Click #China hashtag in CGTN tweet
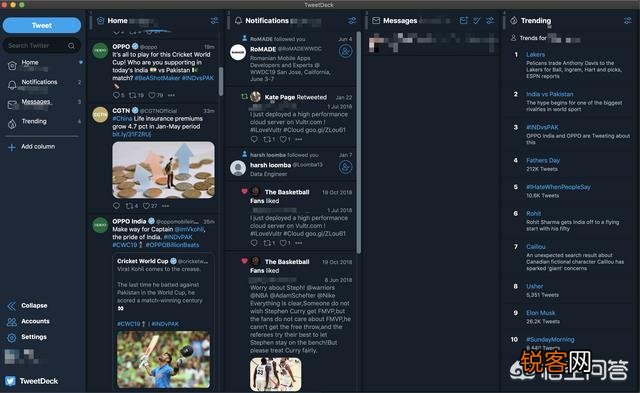 pyautogui.click(x=122, y=118)
